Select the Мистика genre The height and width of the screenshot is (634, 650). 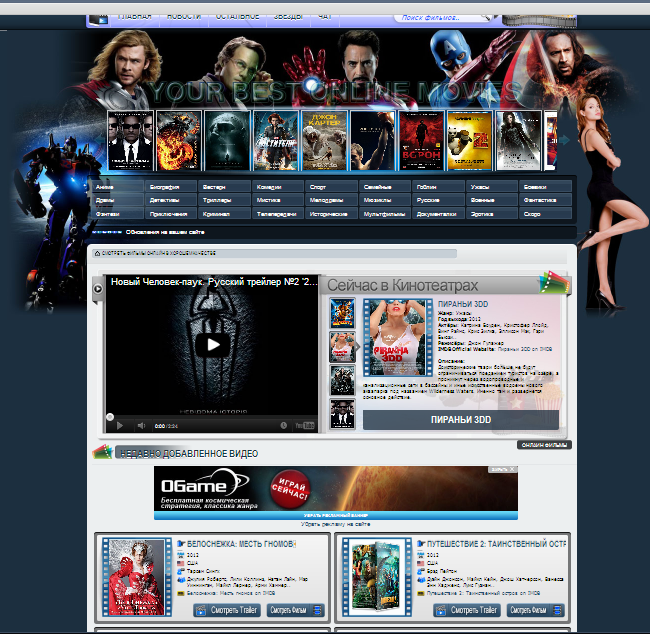click(x=278, y=200)
